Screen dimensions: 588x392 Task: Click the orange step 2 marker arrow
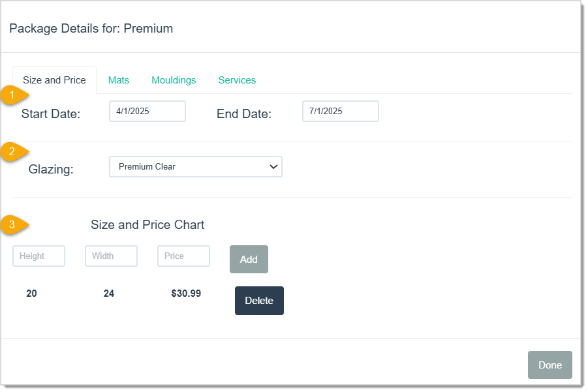tap(13, 152)
